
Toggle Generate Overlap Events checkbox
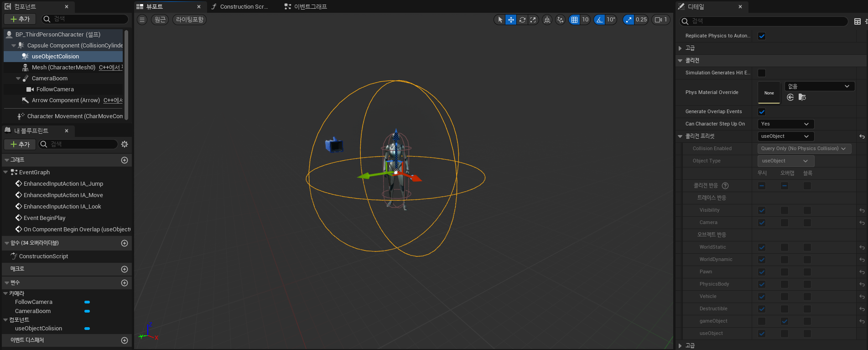tap(762, 112)
